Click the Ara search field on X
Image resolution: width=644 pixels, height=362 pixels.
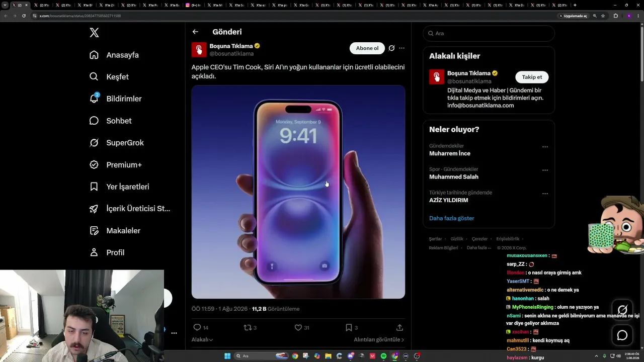[x=489, y=33]
